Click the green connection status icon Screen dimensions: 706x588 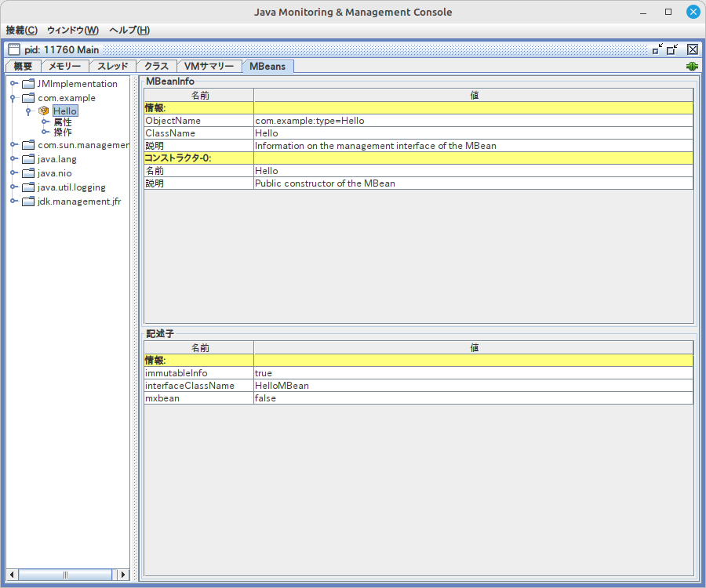(692, 66)
